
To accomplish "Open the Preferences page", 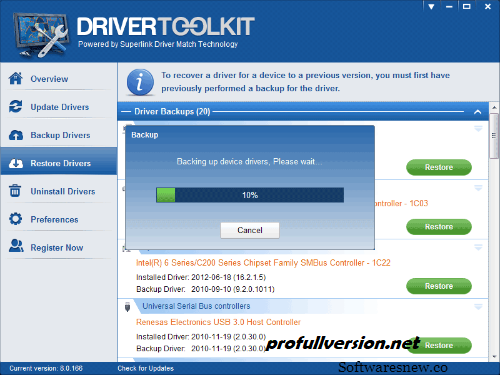I will click(54, 220).
